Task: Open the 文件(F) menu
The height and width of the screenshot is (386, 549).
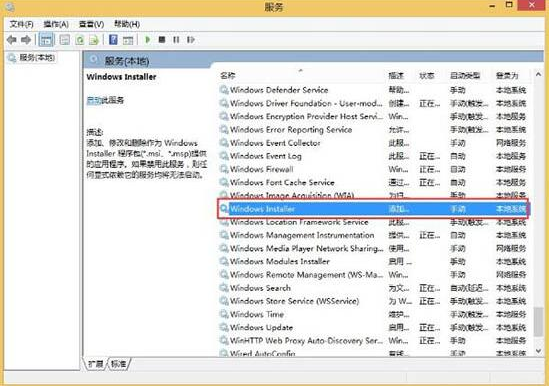Action: (x=22, y=24)
